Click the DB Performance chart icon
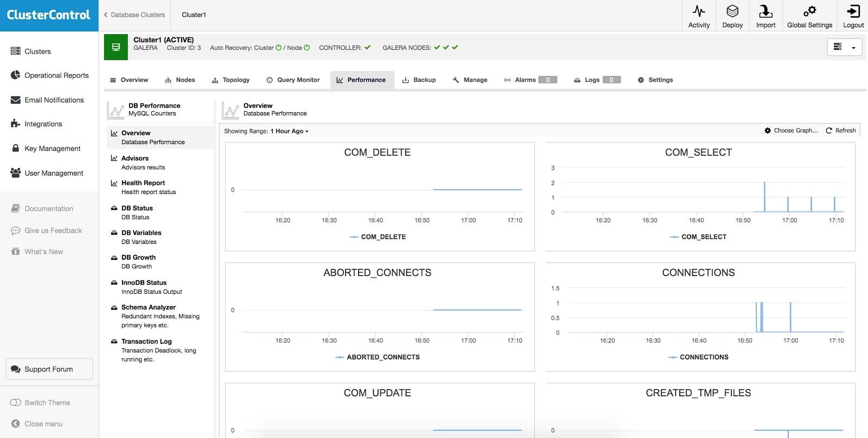The image size is (868, 438). tap(116, 110)
